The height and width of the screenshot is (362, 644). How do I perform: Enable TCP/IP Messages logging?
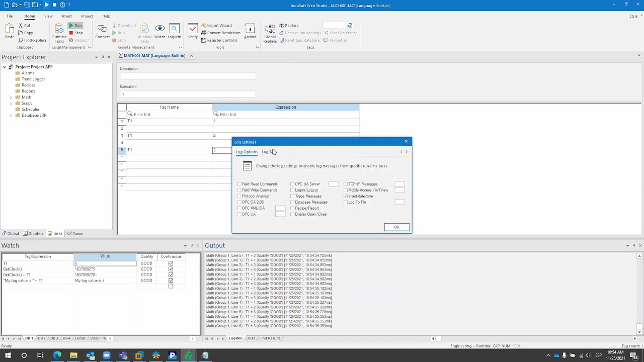click(346, 184)
